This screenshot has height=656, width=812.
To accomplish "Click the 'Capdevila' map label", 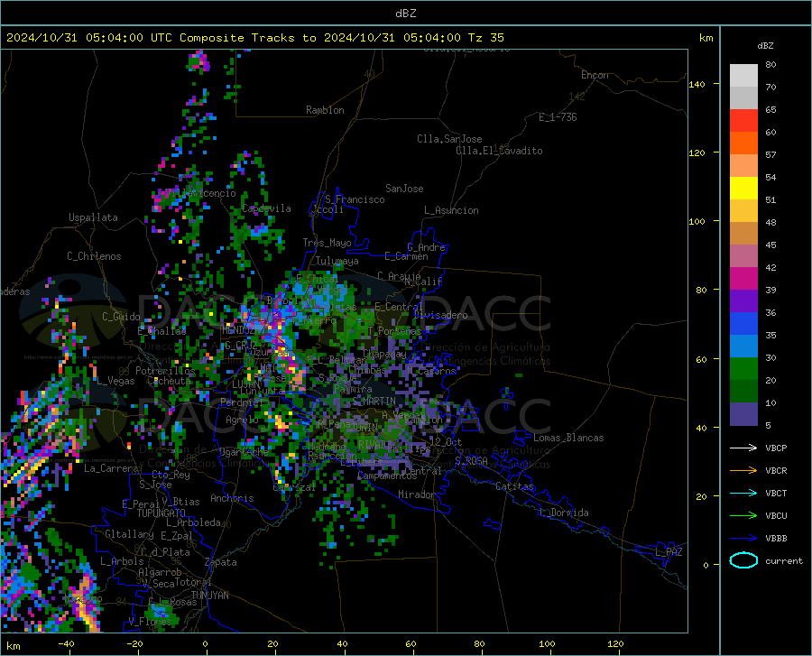I will [x=266, y=208].
